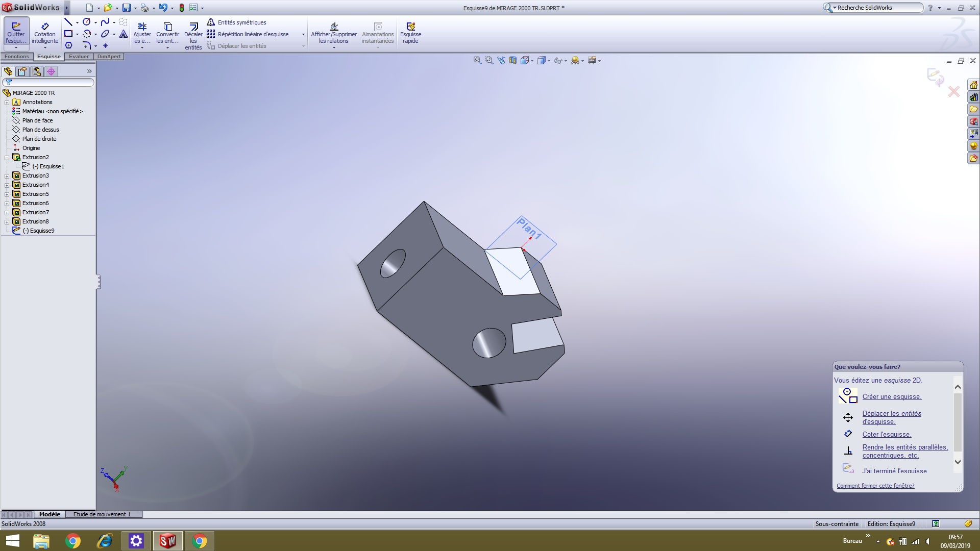Select the Point sketch tool
This screenshot has height=551, width=980.
click(x=105, y=45)
